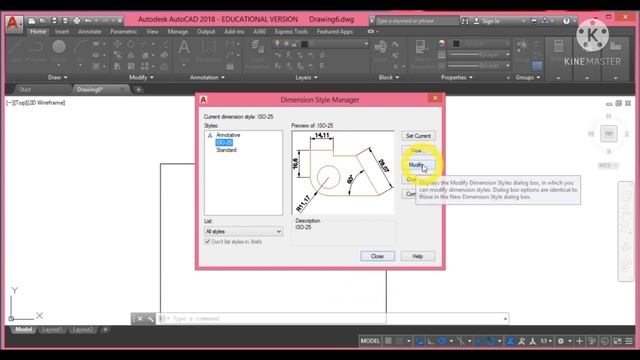
Task: Select the Dimension tool in Annotation panel
Action: click(x=209, y=51)
